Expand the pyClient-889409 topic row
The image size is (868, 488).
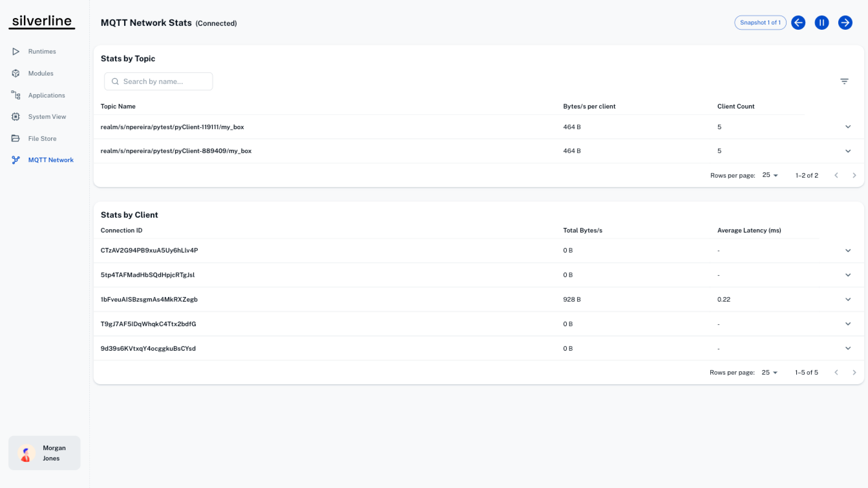tap(848, 151)
